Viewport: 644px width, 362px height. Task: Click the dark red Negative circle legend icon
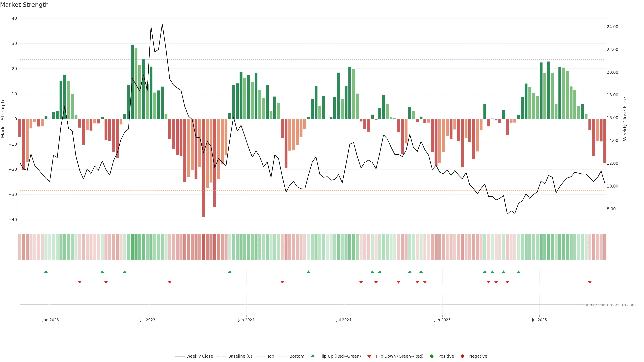(x=462, y=356)
